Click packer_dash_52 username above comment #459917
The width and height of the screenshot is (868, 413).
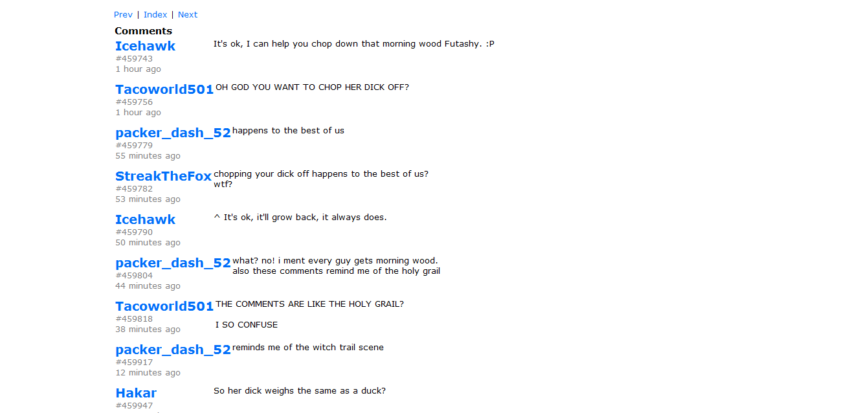pyautogui.click(x=173, y=350)
